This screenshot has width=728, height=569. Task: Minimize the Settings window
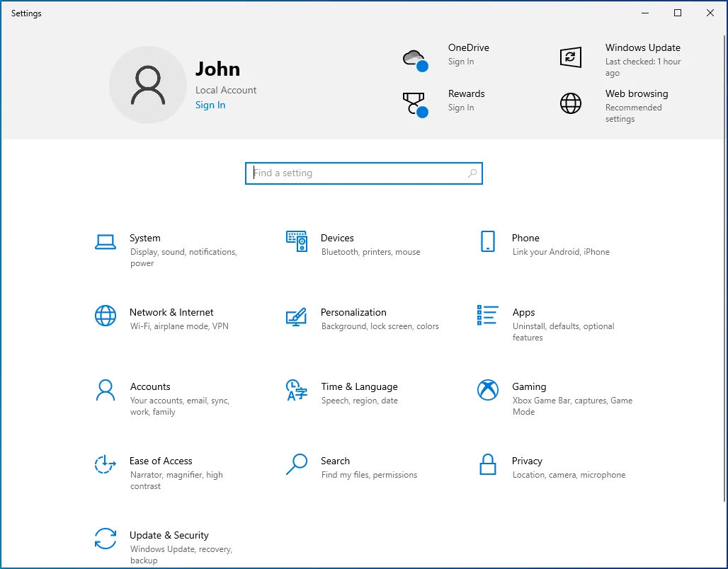pyautogui.click(x=645, y=13)
